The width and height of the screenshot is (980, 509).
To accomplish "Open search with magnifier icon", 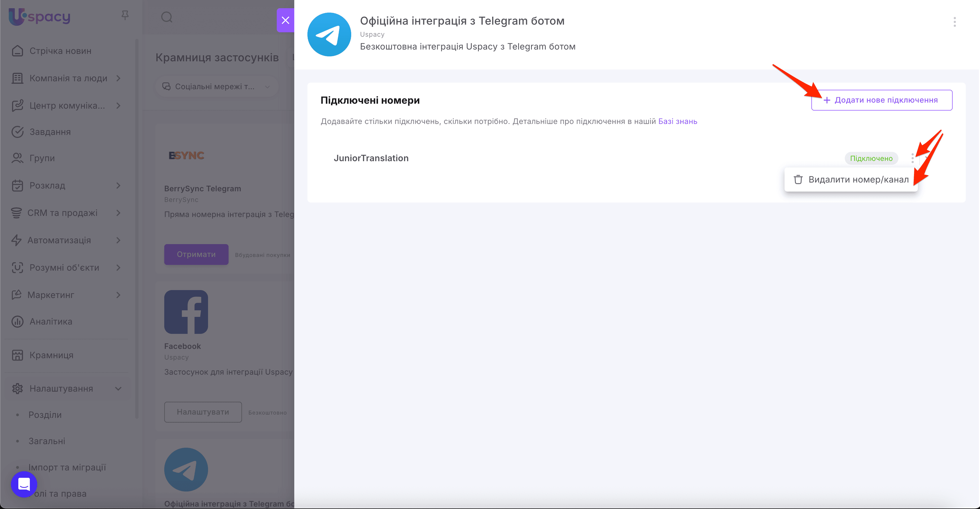I will tap(167, 17).
